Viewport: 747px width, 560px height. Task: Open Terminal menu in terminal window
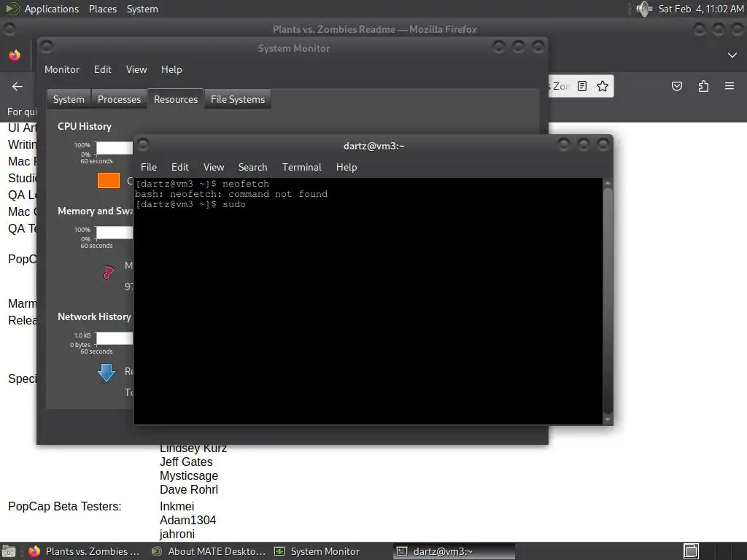click(301, 167)
